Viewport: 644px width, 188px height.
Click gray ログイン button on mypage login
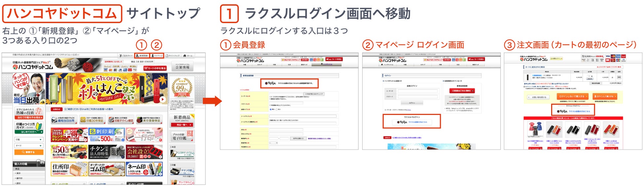click(x=412, y=103)
